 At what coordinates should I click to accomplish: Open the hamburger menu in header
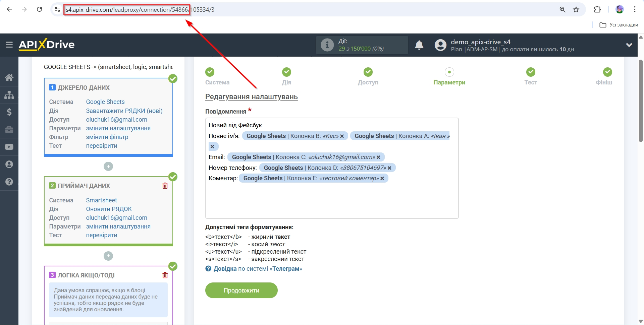(9, 45)
